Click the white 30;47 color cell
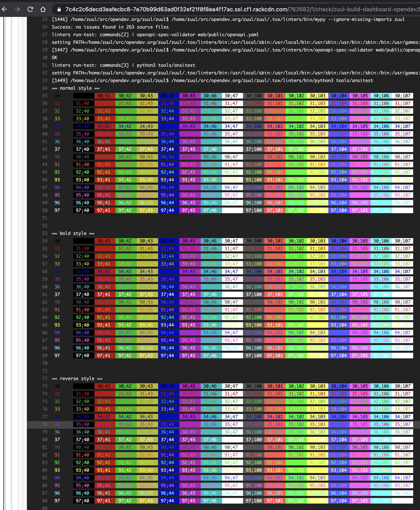 (x=232, y=96)
